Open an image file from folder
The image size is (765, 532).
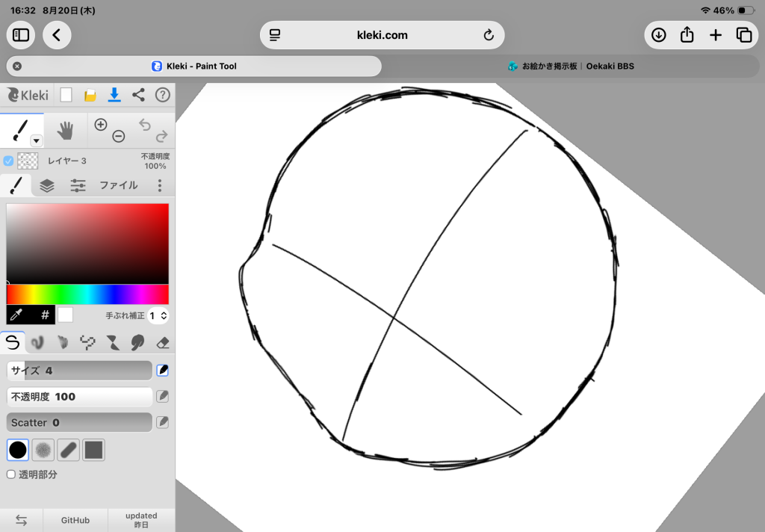[x=90, y=95]
